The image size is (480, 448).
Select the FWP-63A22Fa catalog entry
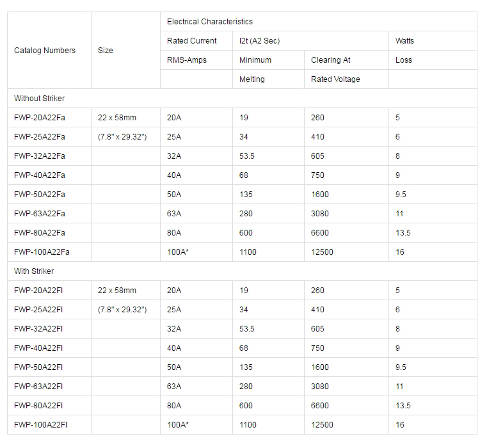point(40,214)
